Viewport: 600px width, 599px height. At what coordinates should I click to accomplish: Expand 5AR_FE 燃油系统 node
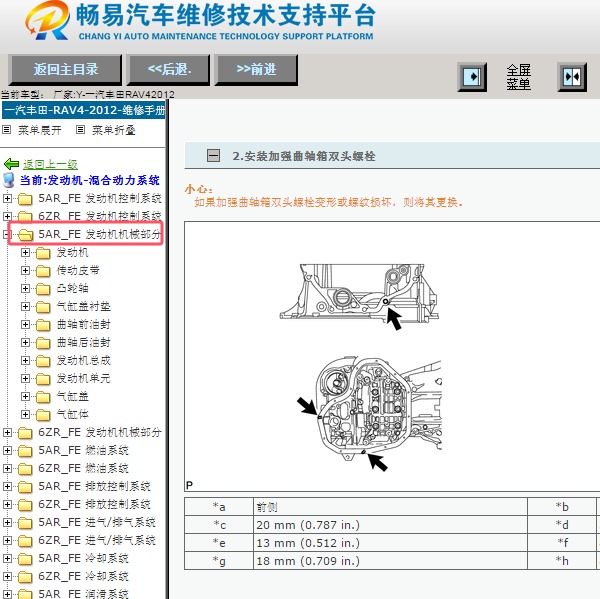click(7, 450)
